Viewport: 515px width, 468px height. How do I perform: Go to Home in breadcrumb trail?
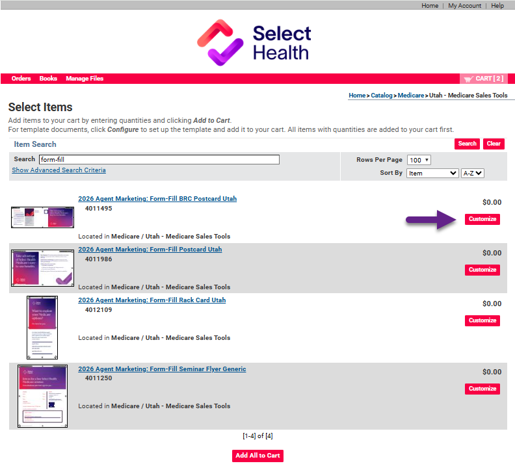(357, 95)
